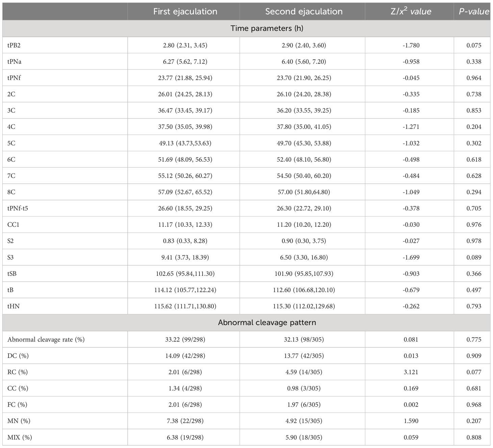
Task: Click the '4C' row label
Action: [x=11, y=127]
